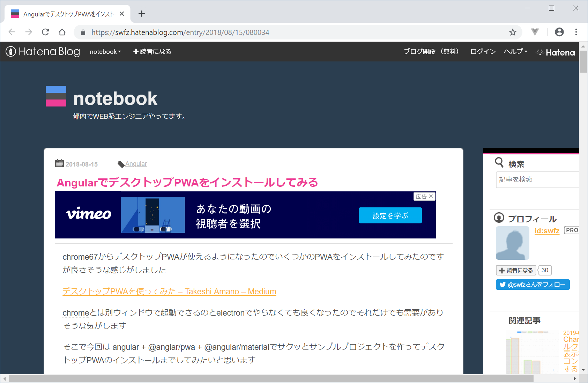Image resolution: width=588 pixels, height=383 pixels.
Task: Click the ログイン menu item
Action: click(483, 52)
